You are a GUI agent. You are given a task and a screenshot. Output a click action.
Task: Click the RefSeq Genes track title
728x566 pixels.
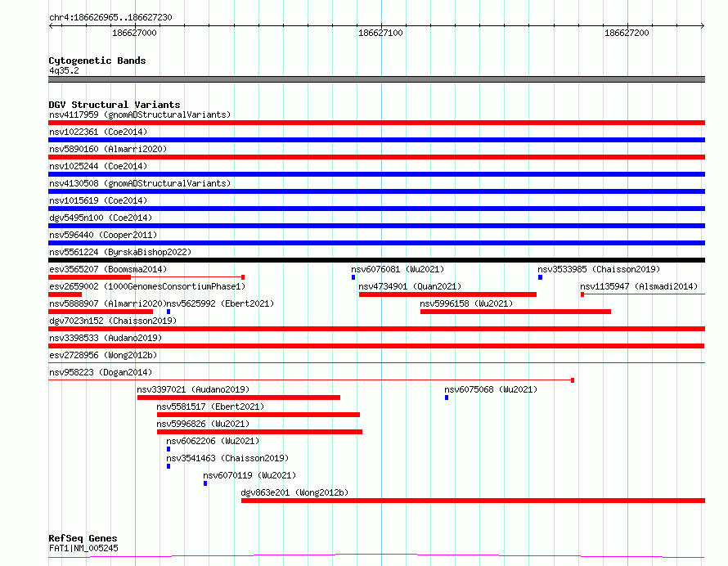(x=83, y=538)
